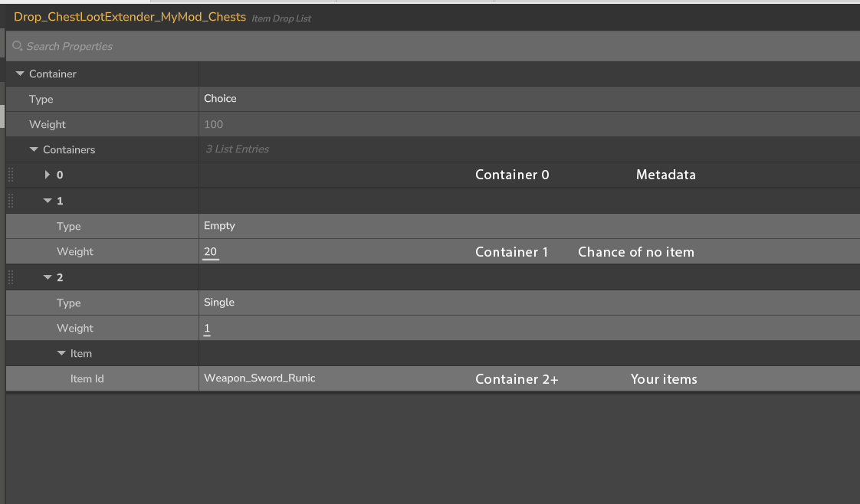The image size is (860, 504).
Task: Open the Type value Single
Action: coord(219,303)
